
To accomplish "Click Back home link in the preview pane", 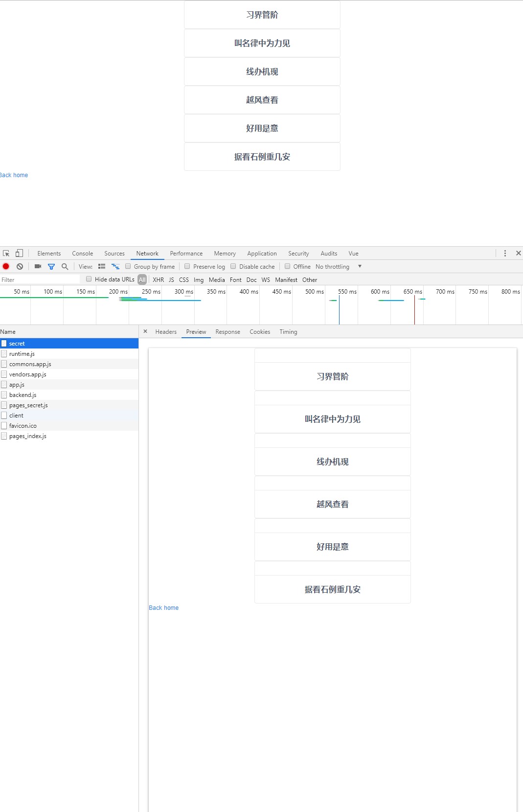I will [164, 608].
